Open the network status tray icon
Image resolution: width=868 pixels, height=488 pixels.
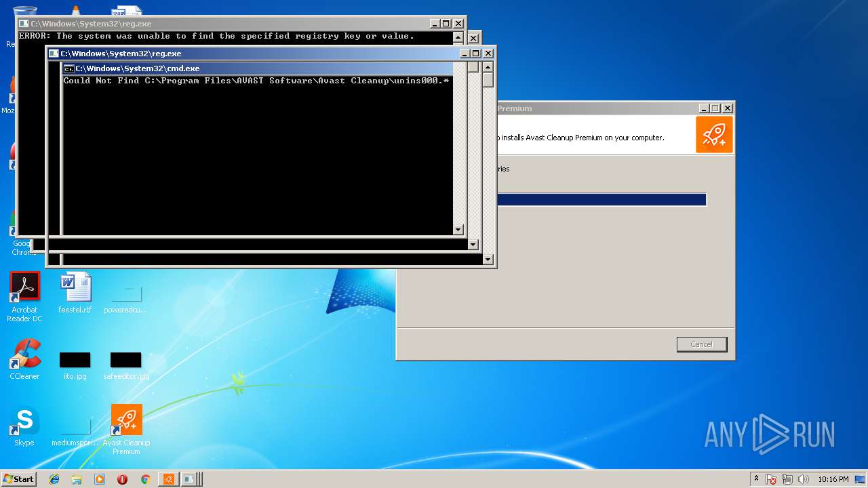tap(788, 479)
